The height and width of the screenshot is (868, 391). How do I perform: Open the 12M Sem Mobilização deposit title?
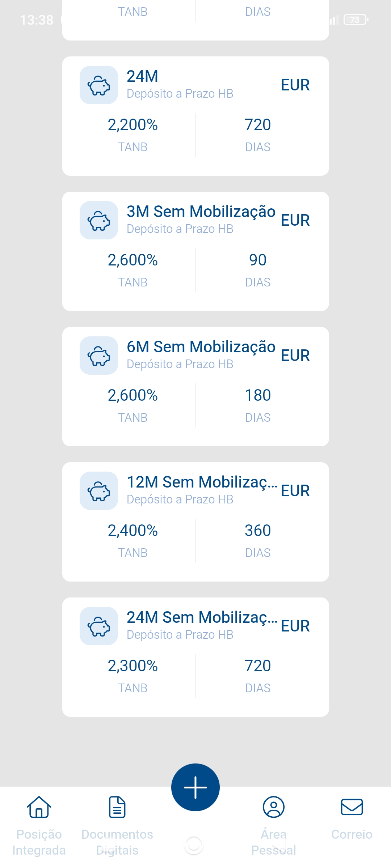tap(202, 482)
